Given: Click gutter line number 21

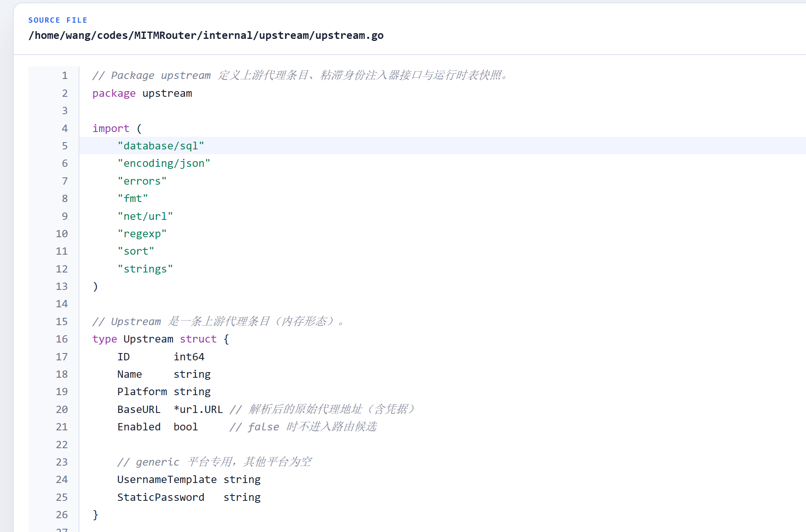Looking at the screenshot, I should coord(62,427).
